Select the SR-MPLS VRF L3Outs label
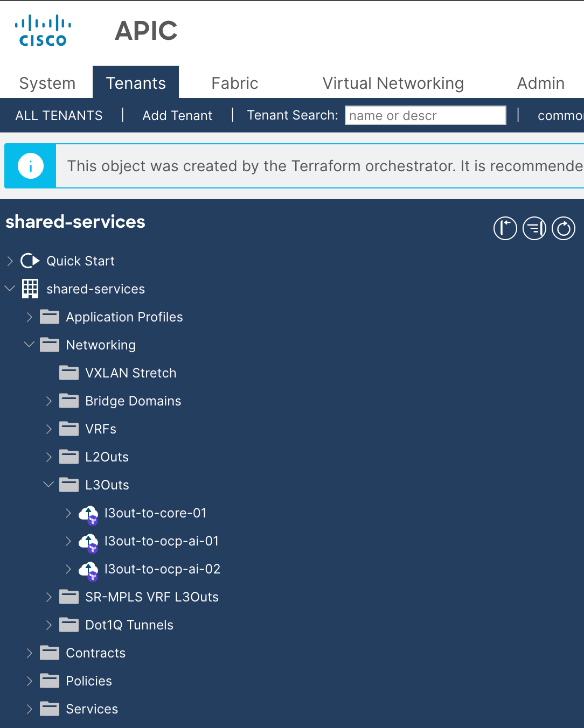This screenshot has width=584, height=728. coord(152,597)
